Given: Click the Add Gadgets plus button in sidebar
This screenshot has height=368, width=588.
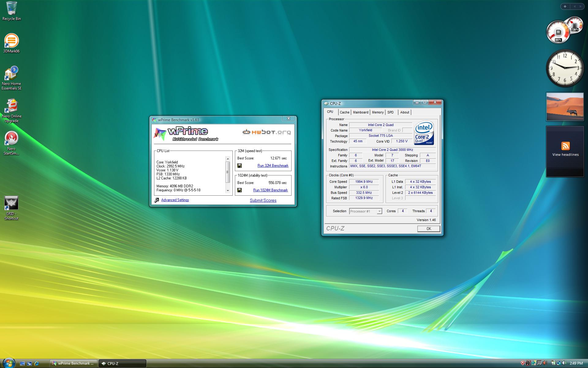Looking at the screenshot, I should [565, 6].
